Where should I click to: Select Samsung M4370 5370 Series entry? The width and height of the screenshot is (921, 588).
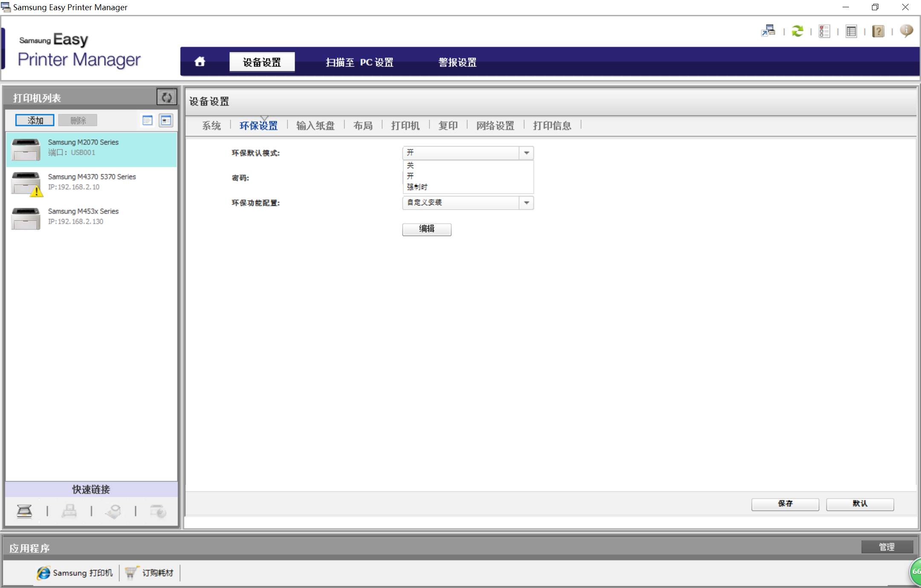91,184
